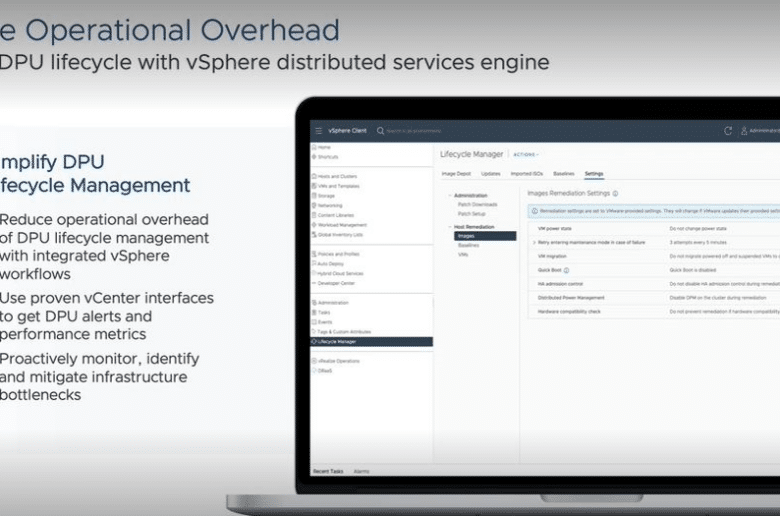Open the Administrator user icon
Viewport: 780px width, 516px height.
coord(744,131)
